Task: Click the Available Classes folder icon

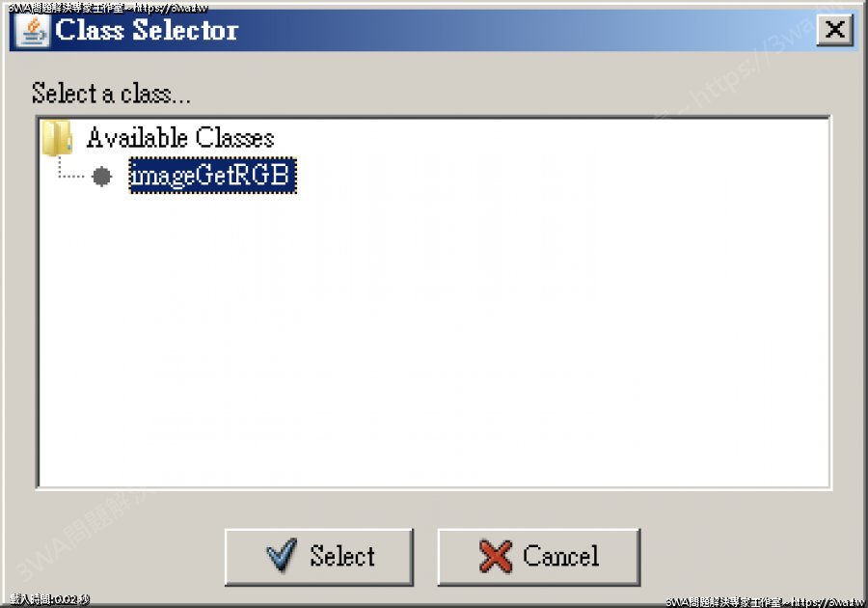Action: pos(57,137)
